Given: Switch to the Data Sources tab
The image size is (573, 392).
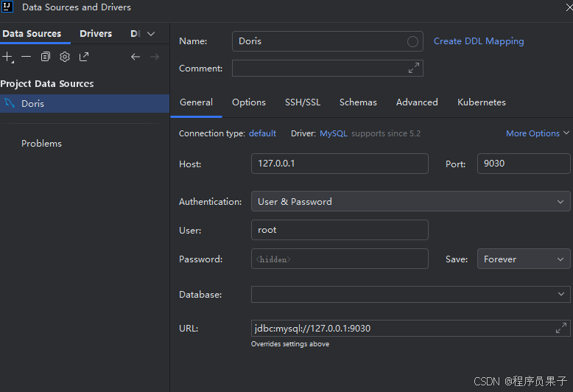Looking at the screenshot, I should point(32,34).
